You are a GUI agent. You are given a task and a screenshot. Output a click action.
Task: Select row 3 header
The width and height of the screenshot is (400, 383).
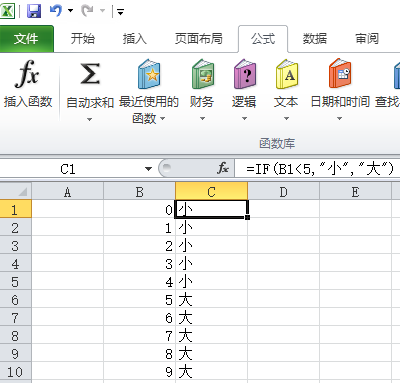coord(16,246)
